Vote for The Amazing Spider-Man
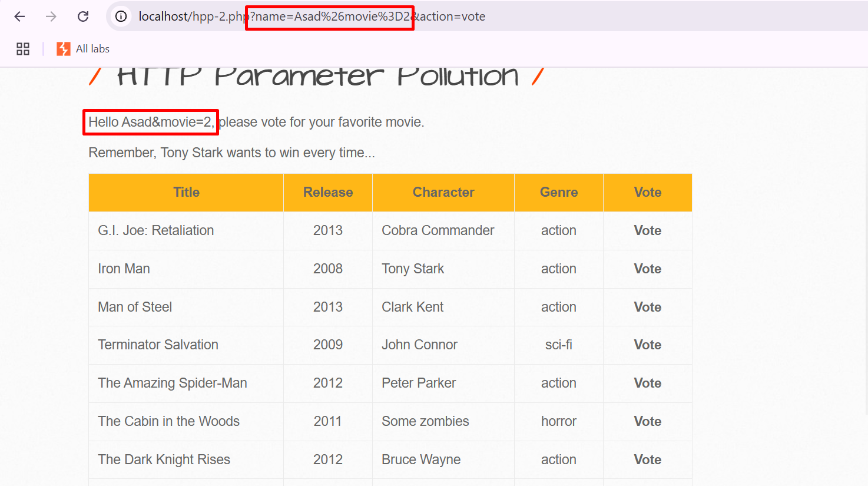Screen dimensions: 868x486 (647, 383)
